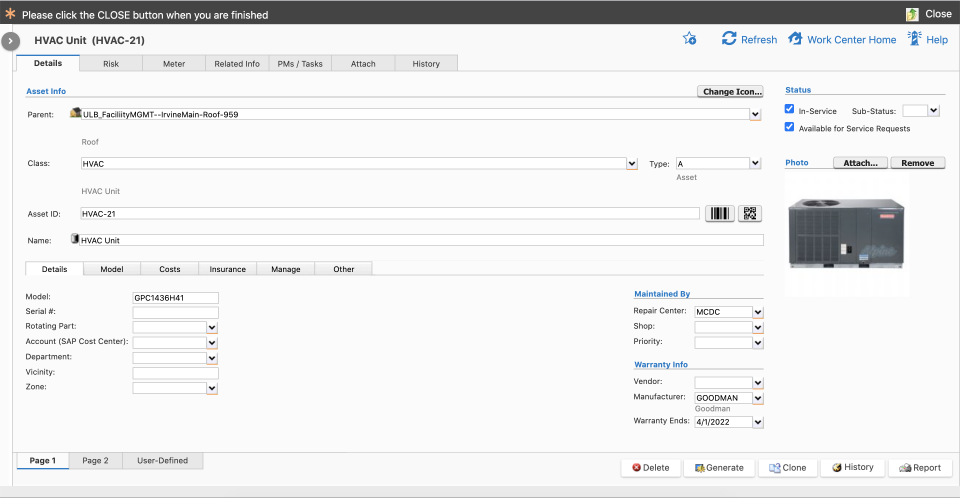Uncheck the In-Service checkbox
This screenshot has width=960, height=498.
coord(790,110)
